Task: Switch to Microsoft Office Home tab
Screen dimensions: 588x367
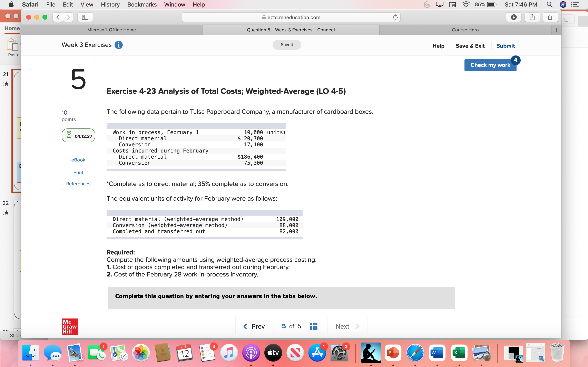Action: pyautogui.click(x=111, y=29)
